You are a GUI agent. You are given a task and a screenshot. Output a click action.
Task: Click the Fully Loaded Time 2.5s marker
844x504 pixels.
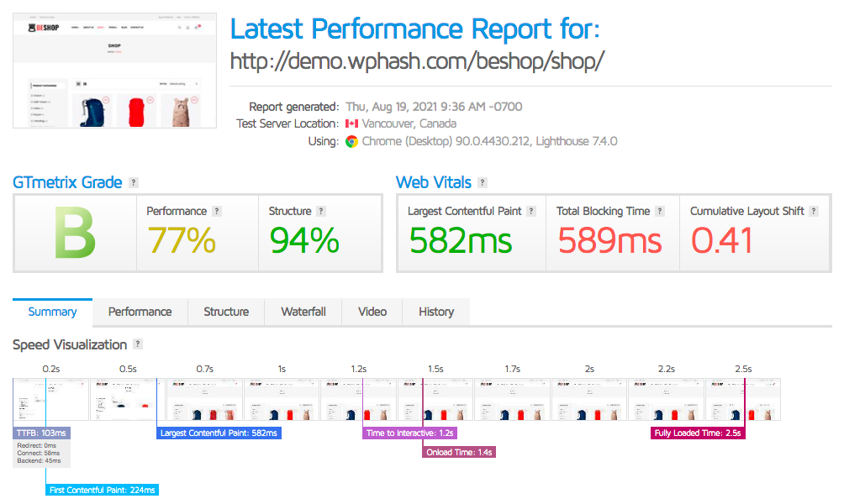[x=698, y=433]
